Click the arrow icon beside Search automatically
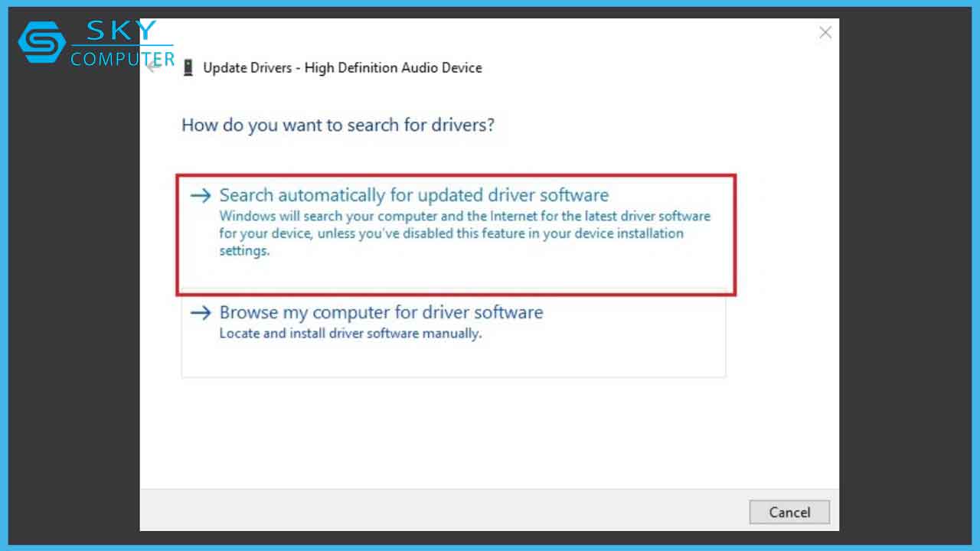The image size is (980, 551). (201, 195)
